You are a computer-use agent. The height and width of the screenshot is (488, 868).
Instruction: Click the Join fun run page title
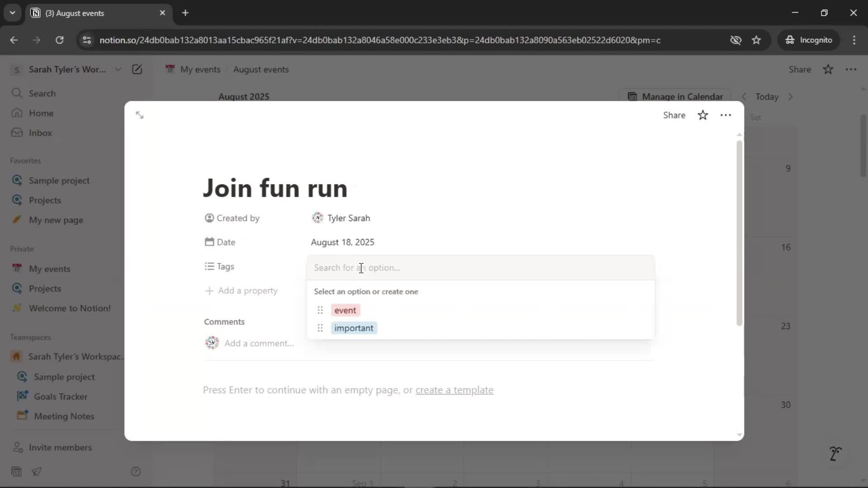tap(275, 188)
